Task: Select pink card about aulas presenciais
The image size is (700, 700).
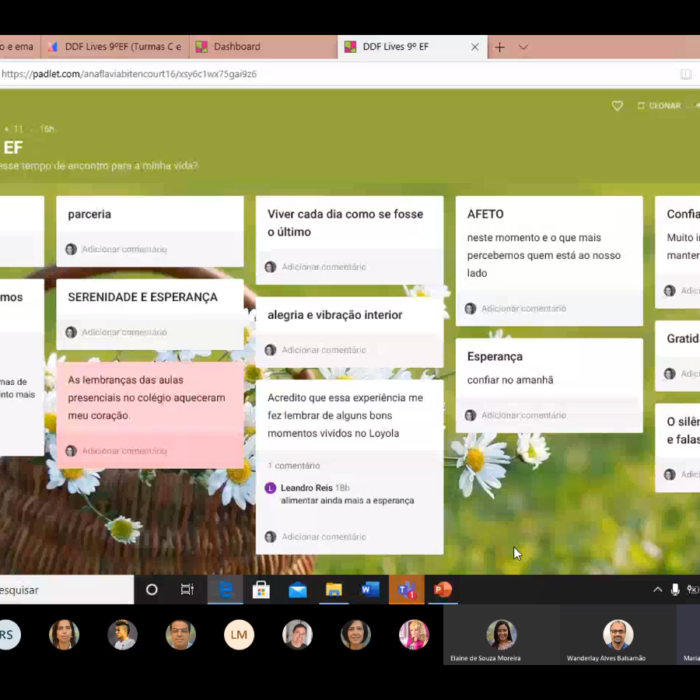Action: [150, 398]
